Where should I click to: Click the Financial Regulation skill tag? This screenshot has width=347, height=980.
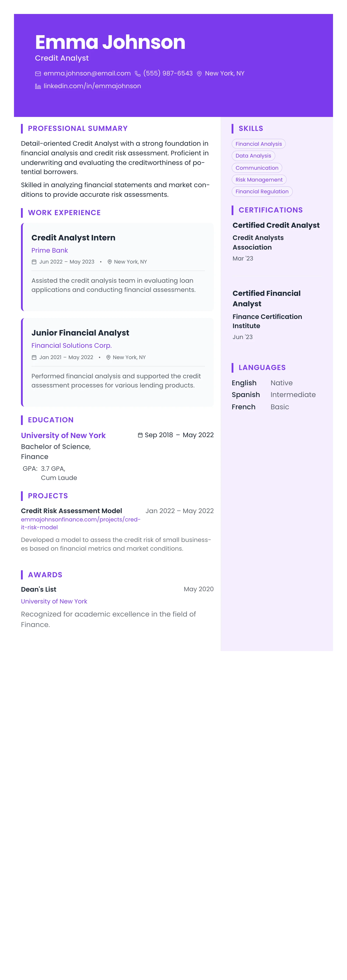tap(262, 191)
